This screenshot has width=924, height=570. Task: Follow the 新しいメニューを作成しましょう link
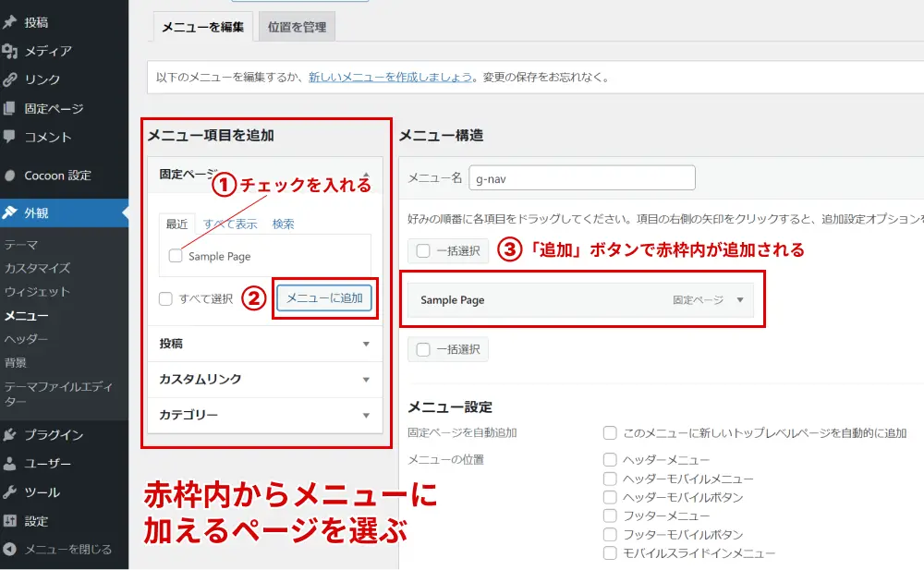pyautogui.click(x=391, y=78)
